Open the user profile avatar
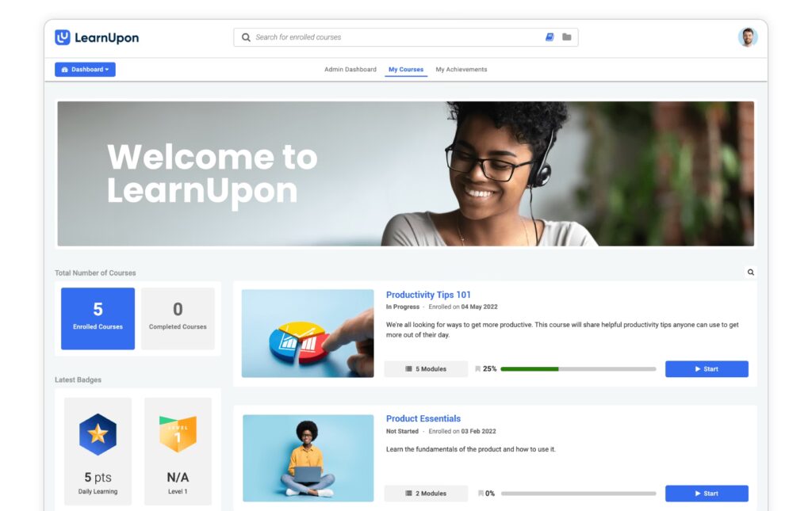 pyautogui.click(x=747, y=37)
